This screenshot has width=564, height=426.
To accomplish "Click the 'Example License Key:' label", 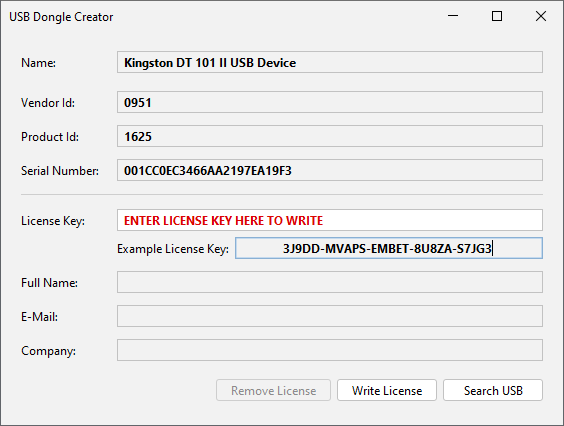I will 173,249.
